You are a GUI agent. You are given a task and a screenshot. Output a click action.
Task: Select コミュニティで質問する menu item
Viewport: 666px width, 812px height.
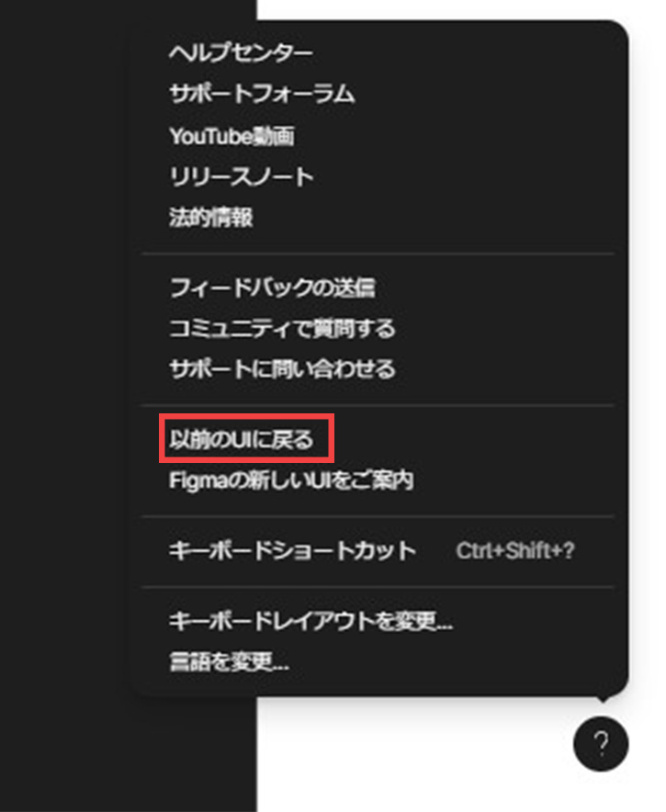point(282,328)
